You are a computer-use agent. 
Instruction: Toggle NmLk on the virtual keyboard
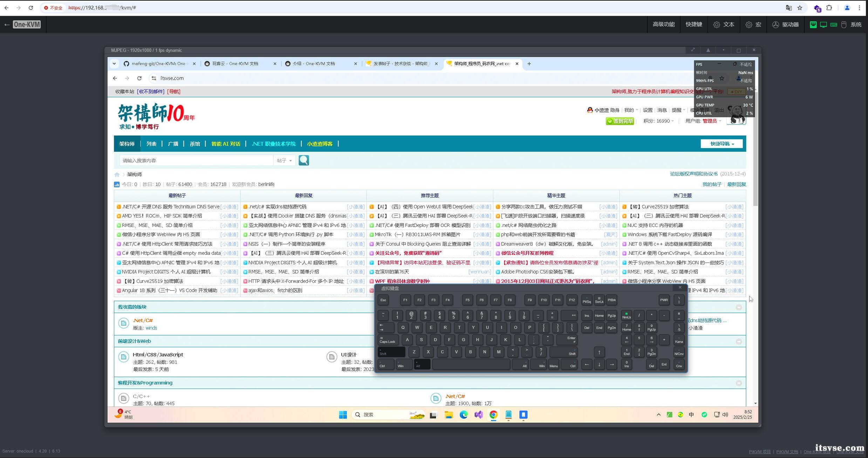pyautogui.click(x=626, y=315)
